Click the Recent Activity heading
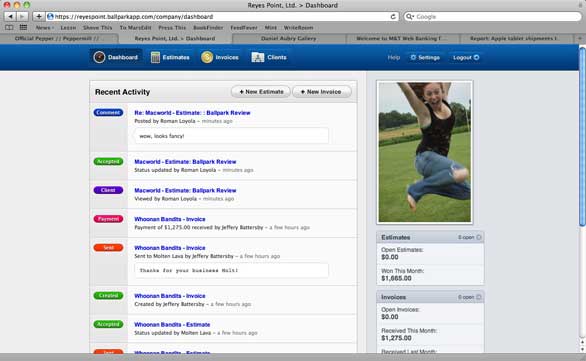This screenshot has width=586, height=361. [122, 92]
